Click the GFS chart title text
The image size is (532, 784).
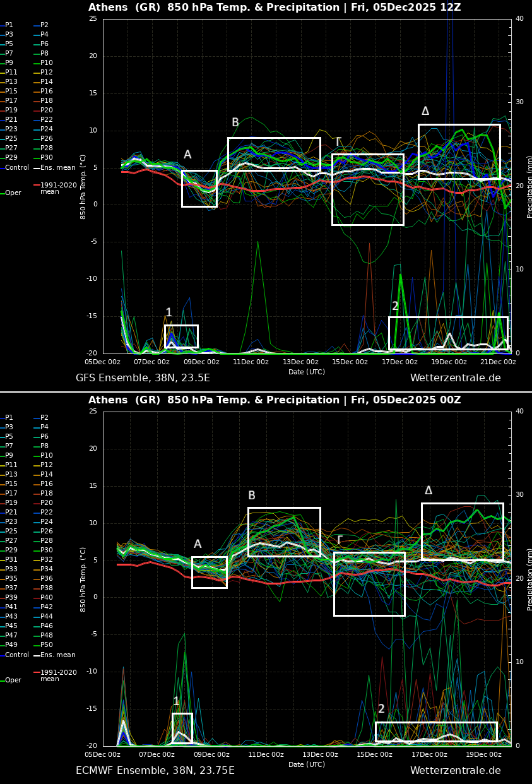pos(275,8)
